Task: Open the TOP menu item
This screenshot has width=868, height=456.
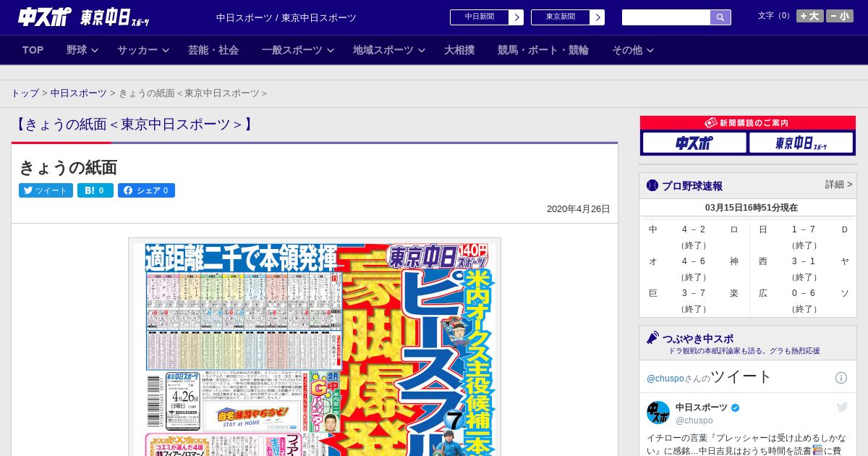Action: (x=33, y=50)
